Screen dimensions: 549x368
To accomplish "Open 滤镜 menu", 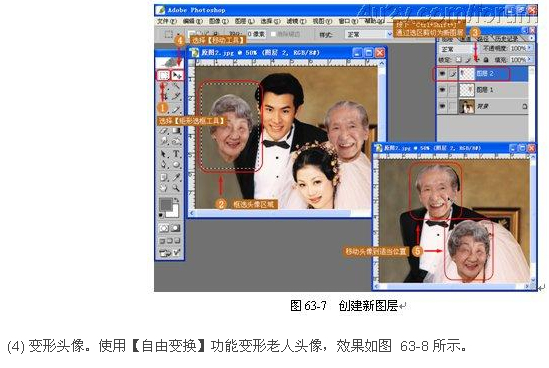I will [296, 21].
